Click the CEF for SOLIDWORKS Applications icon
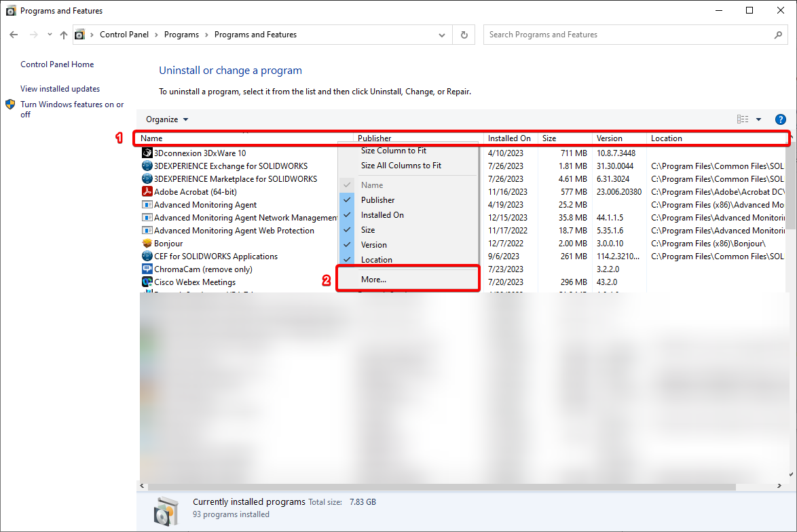797x532 pixels. point(147,256)
